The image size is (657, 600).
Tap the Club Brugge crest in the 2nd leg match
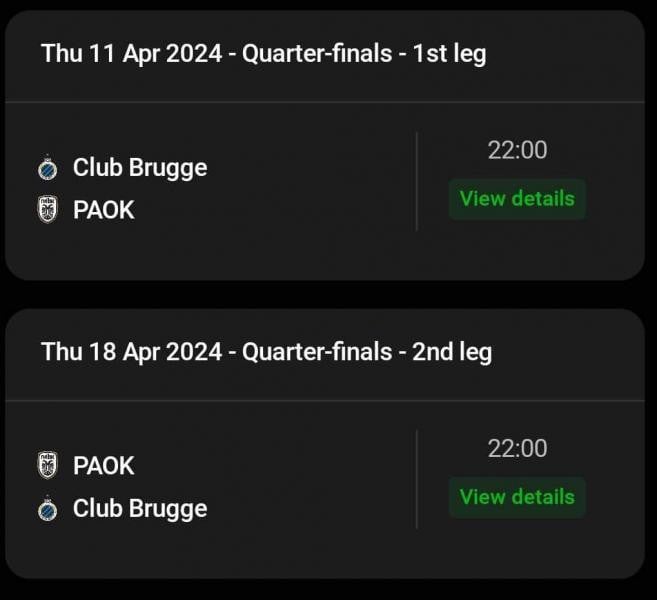[x=47, y=508]
